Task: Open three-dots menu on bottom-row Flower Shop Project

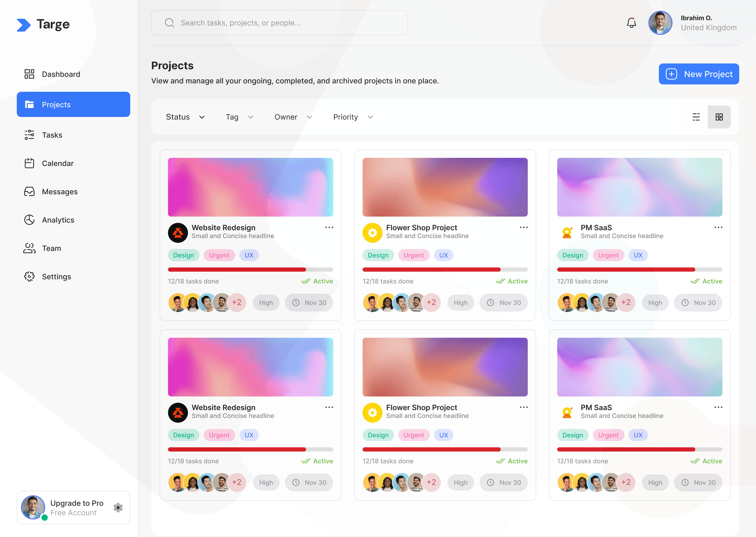Action: (524, 407)
